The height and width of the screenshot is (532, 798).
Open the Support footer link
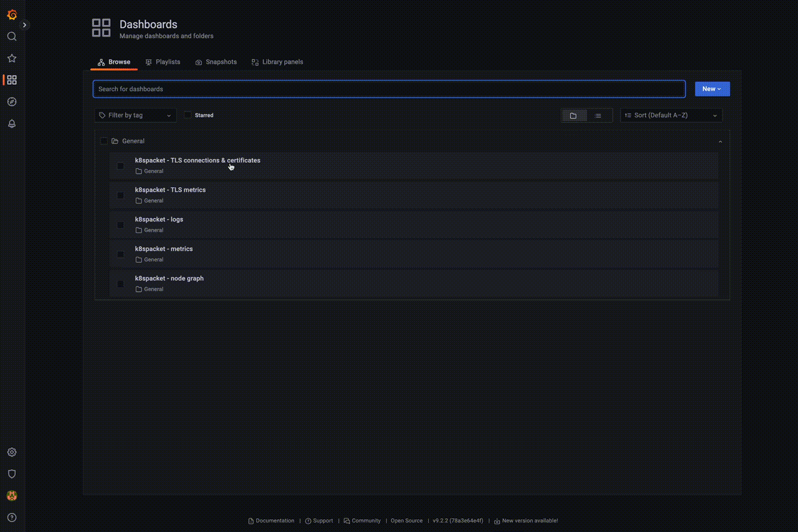[x=319, y=521]
